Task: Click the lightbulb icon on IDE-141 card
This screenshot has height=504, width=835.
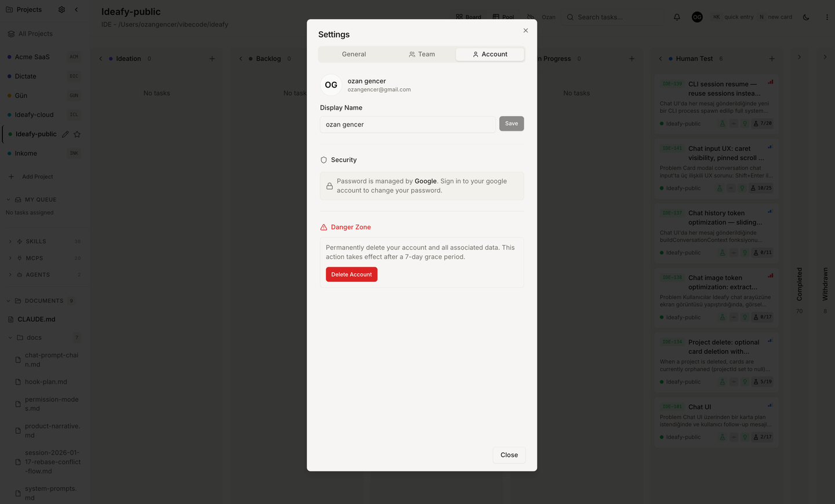Action: point(742,188)
